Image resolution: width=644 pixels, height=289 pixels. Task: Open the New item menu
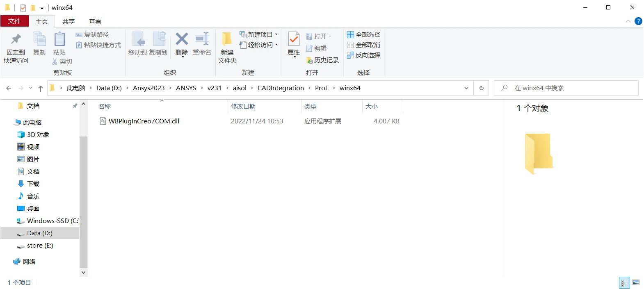pos(259,35)
